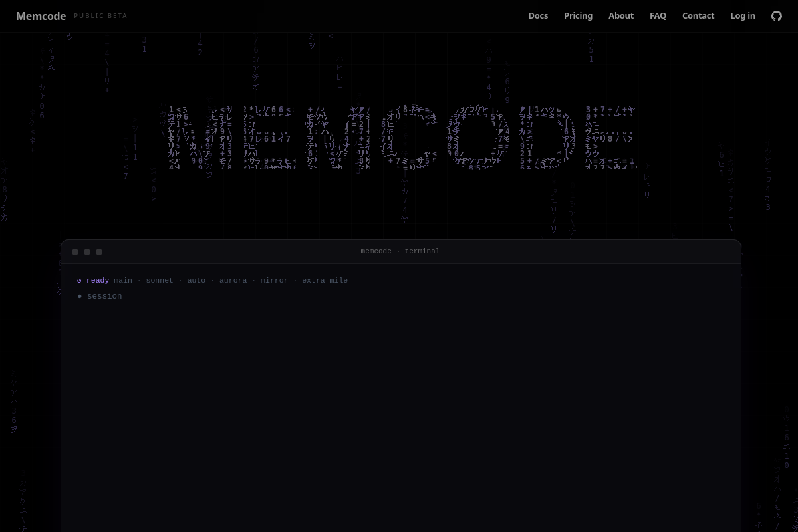Click the Log in link
798x532 pixels.
point(743,16)
